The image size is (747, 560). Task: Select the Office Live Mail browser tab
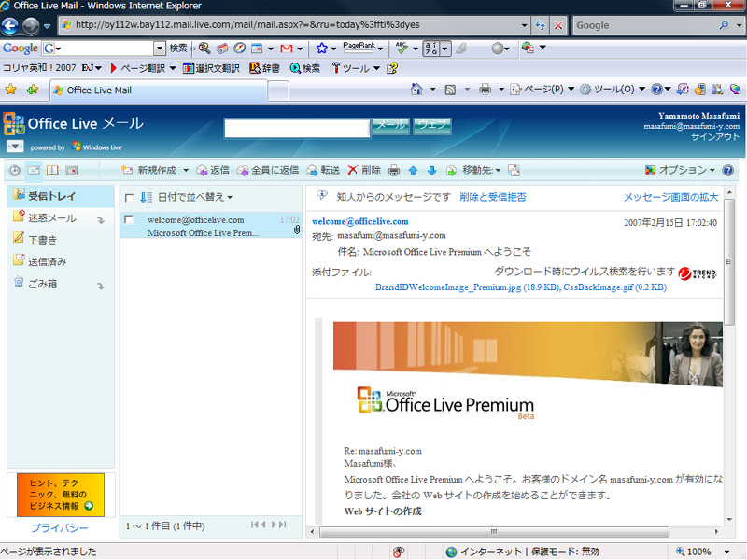pos(159,91)
